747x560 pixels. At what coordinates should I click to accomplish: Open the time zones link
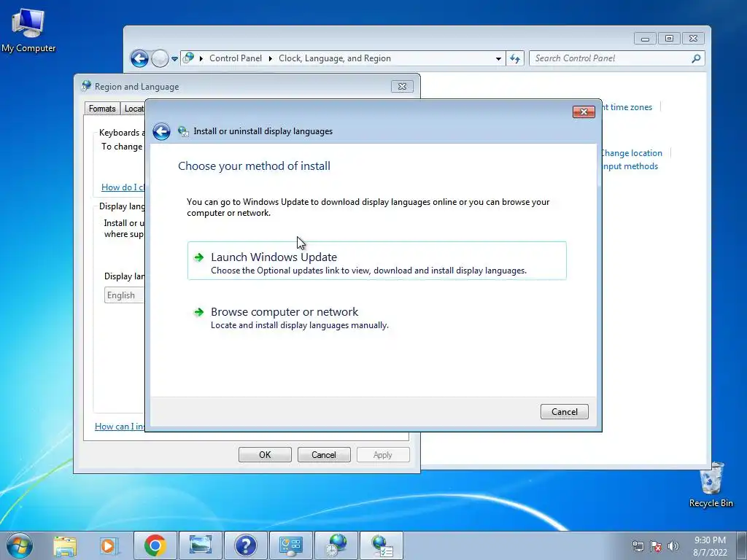pos(627,107)
